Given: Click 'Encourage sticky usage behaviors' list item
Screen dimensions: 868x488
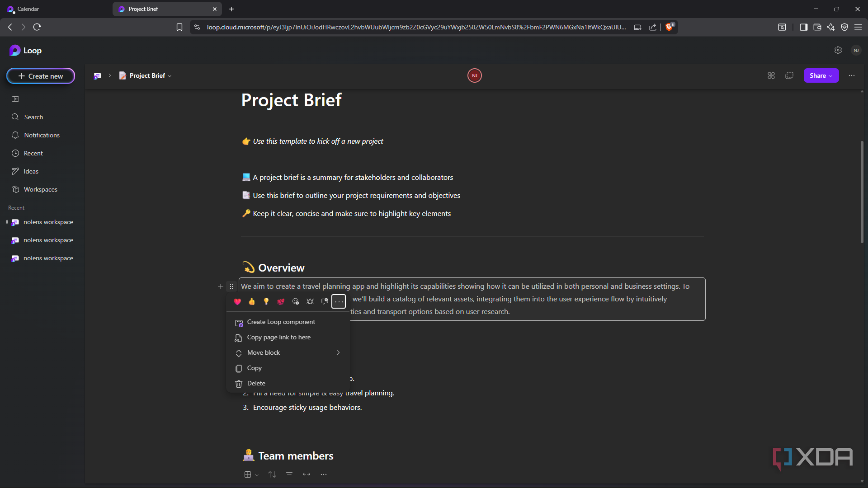Looking at the screenshot, I should 307,408.
